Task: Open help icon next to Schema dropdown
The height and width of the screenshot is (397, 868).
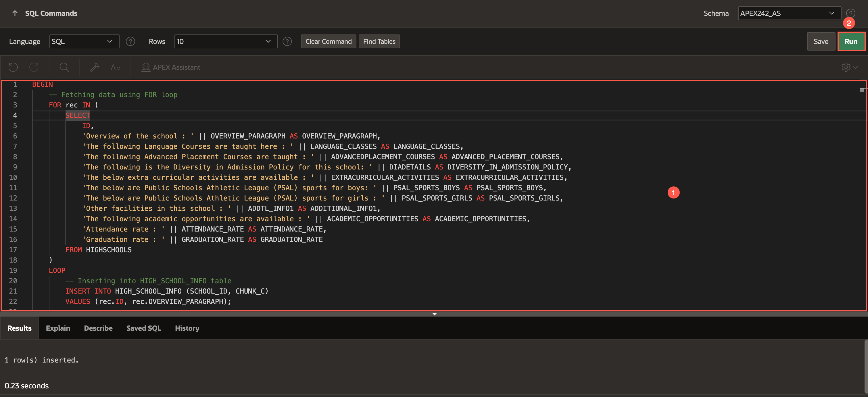Action: pyautogui.click(x=850, y=13)
